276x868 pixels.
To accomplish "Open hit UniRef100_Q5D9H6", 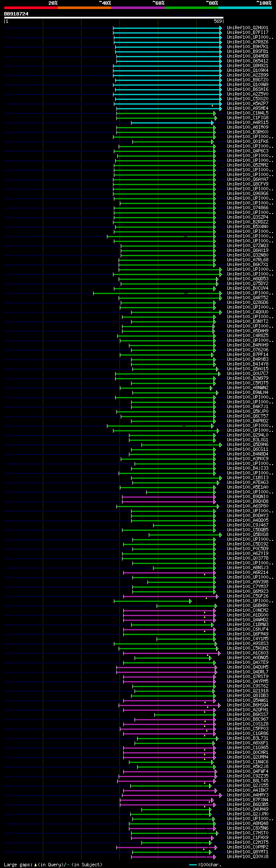I will tap(248, 444).
